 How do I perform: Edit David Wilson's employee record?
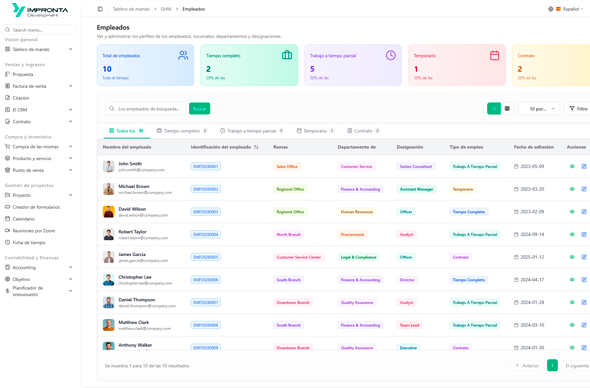pyautogui.click(x=584, y=211)
